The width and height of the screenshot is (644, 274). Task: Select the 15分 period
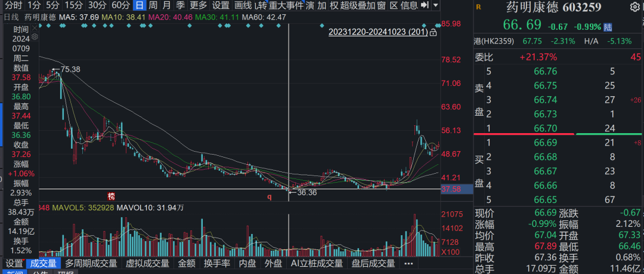(x=74, y=5)
